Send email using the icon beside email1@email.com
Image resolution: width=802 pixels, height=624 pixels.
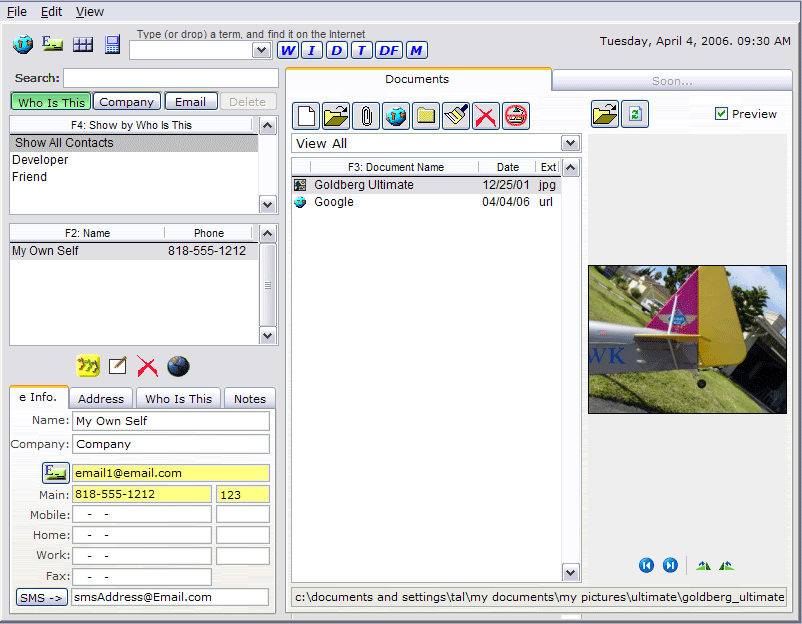coord(56,473)
